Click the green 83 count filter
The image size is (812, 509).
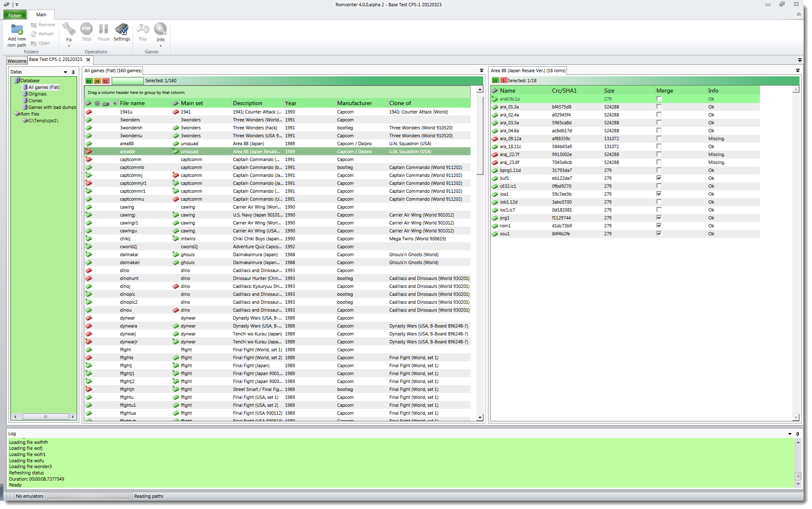point(89,81)
